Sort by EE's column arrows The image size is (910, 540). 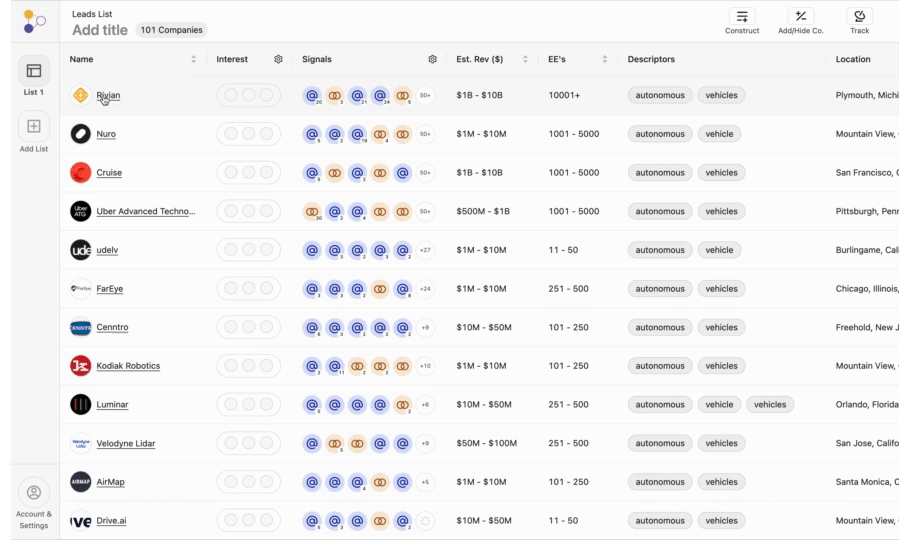[x=605, y=59]
